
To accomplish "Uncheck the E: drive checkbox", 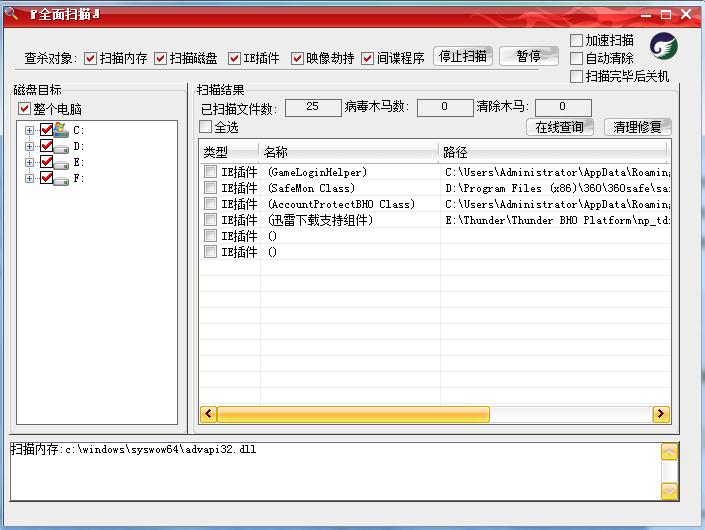I will click(x=46, y=162).
